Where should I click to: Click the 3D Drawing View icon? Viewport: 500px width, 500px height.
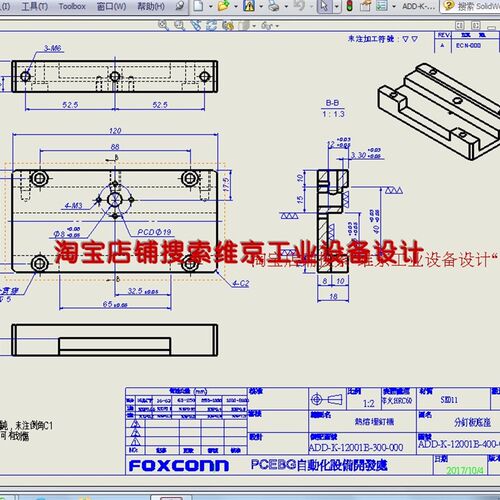coord(228,25)
